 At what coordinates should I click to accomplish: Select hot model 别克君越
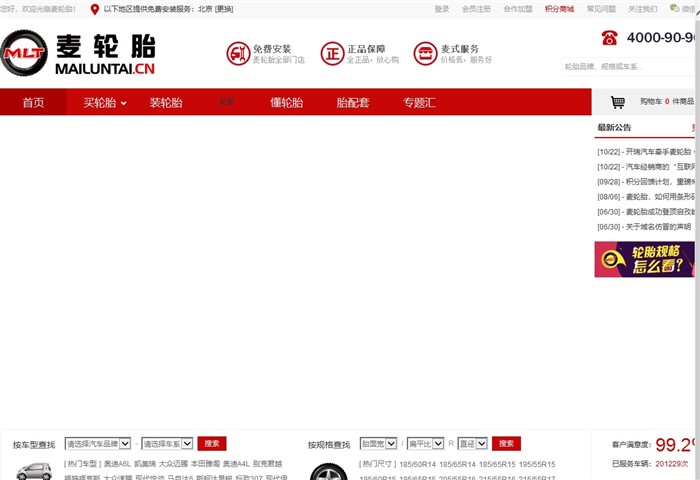click(267, 464)
